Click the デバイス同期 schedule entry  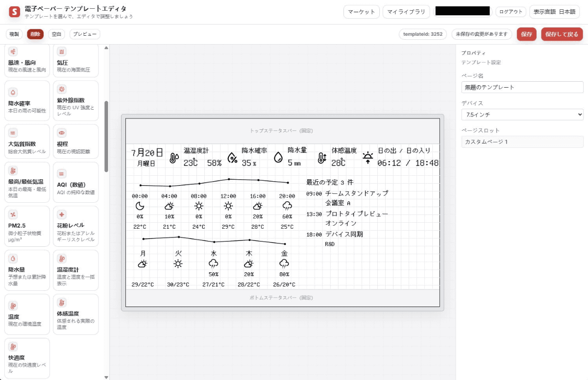[344, 235]
